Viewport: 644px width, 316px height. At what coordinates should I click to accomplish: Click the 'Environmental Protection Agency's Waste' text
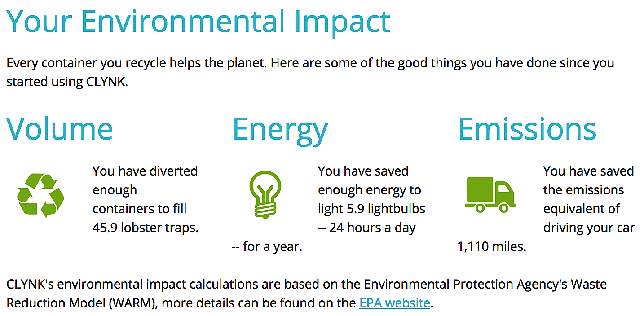click(485, 284)
